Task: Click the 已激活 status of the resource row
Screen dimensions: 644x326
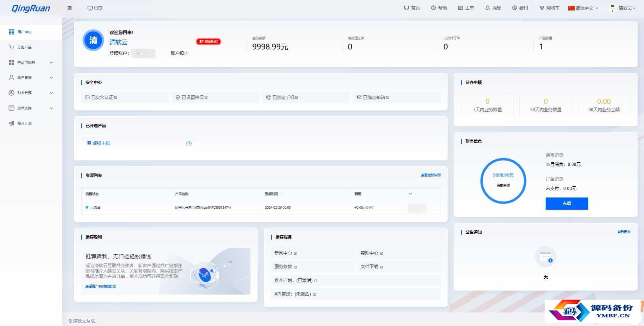Action: [93, 207]
